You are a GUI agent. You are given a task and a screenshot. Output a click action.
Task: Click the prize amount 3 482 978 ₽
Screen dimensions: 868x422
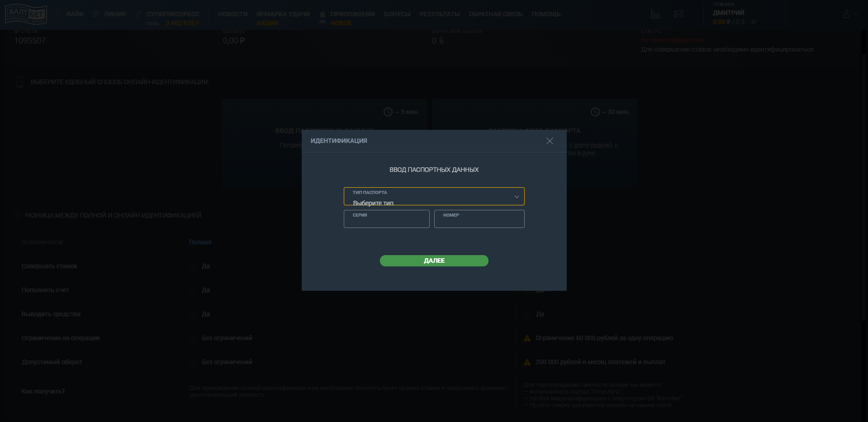pyautogui.click(x=183, y=23)
